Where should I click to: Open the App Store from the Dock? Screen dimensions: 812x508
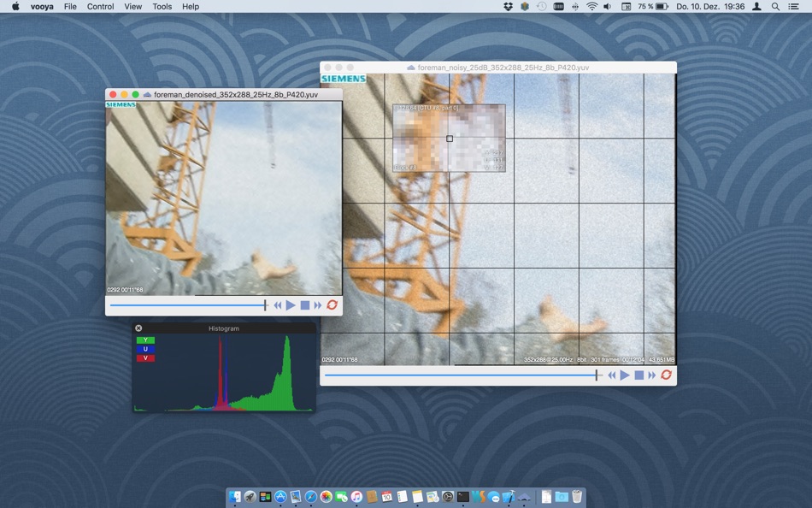tap(280, 497)
